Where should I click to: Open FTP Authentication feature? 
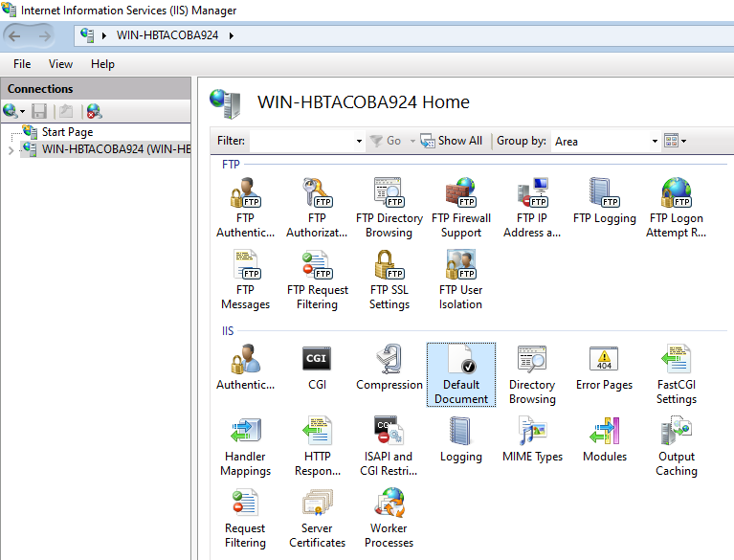(x=245, y=209)
